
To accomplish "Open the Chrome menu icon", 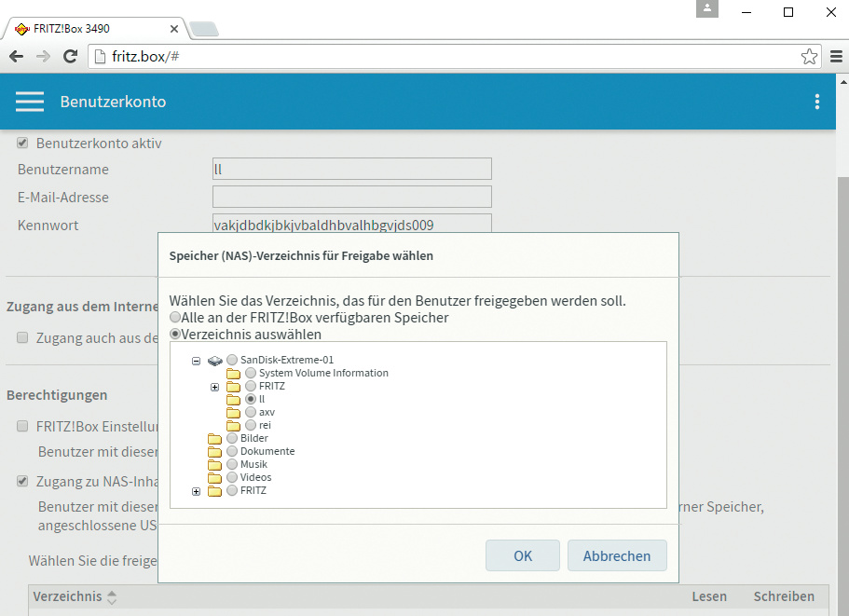I will coord(834,57).
